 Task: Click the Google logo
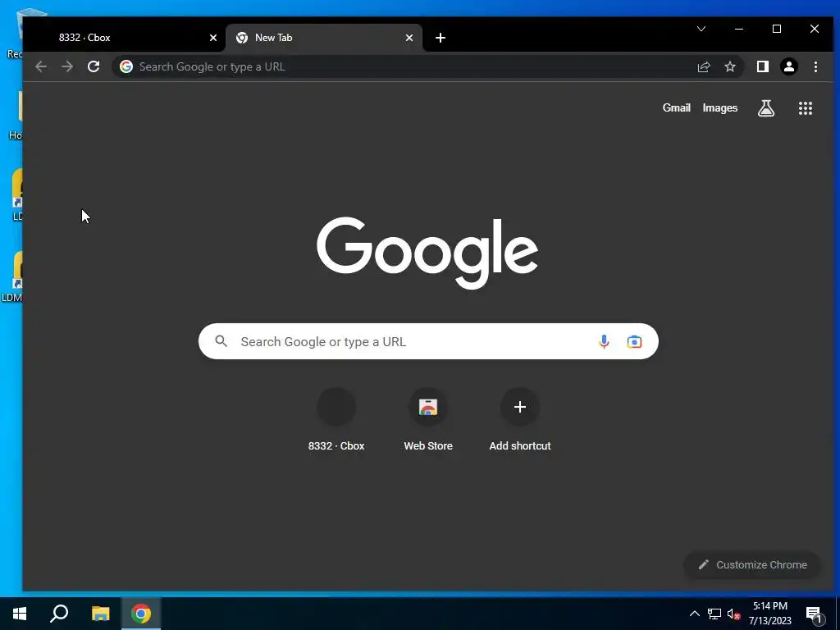(427, 253)
